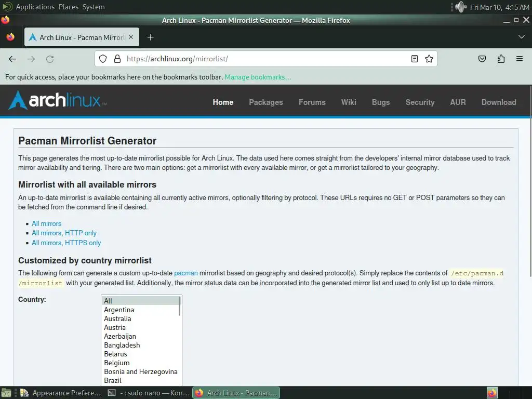Open the Places menu
This screenshot has height=399, width=532.
pyautogui.click(x=69, y=7)
